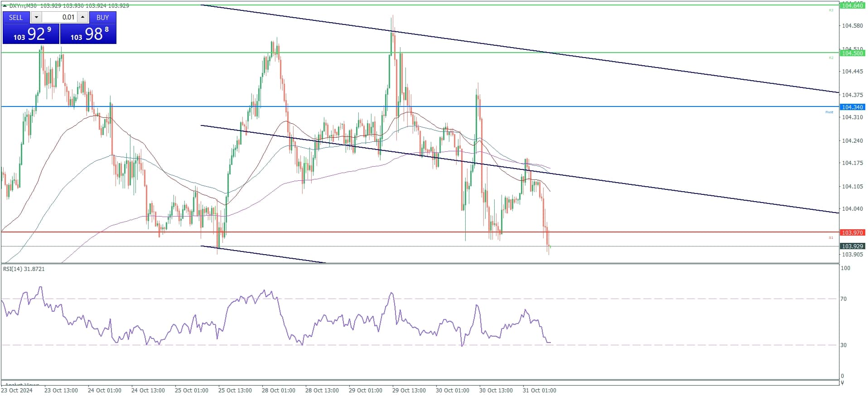The height and width of the screenshot is (396, 868).
Task: Click the Pivot line label
Action: click(829, 112)
